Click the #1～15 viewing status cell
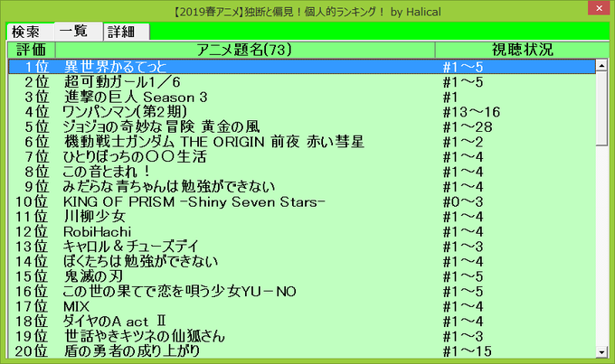Screen dimensions: 615x364 [x=468, y=351]
